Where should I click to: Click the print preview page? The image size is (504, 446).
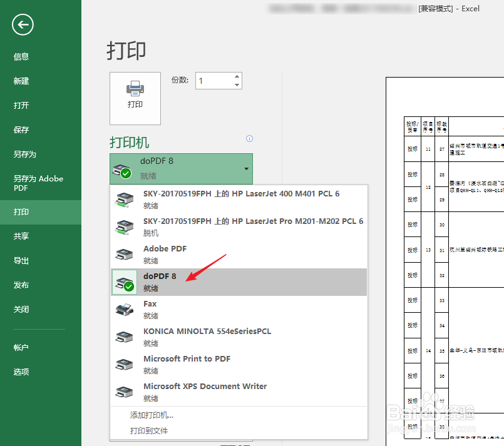(x=445, y=261)
